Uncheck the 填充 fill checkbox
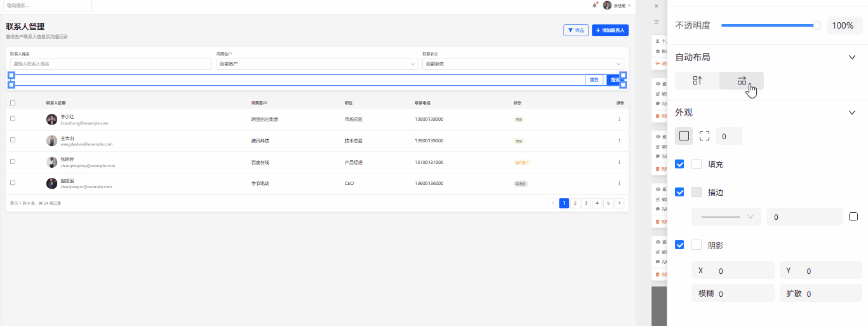The image size is (868, 326). pos(679,164)
